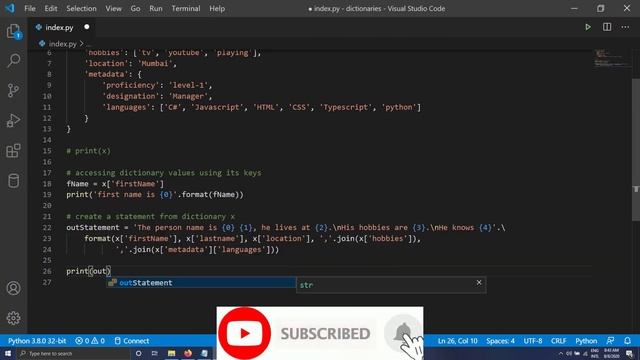This screenshot has width=640, height=360.
Task: Change encoding via UTF-8
Action: pos(533,340)
